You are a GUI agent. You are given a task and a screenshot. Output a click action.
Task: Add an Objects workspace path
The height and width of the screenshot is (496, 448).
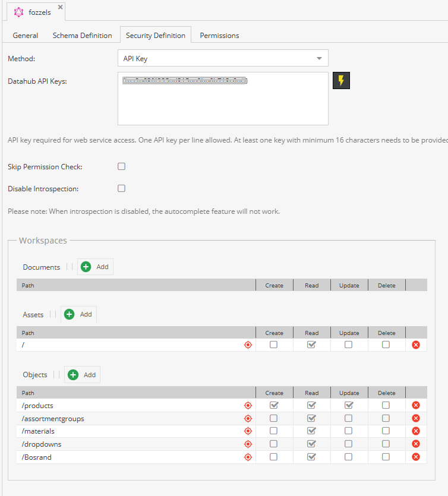pos(82,375)
